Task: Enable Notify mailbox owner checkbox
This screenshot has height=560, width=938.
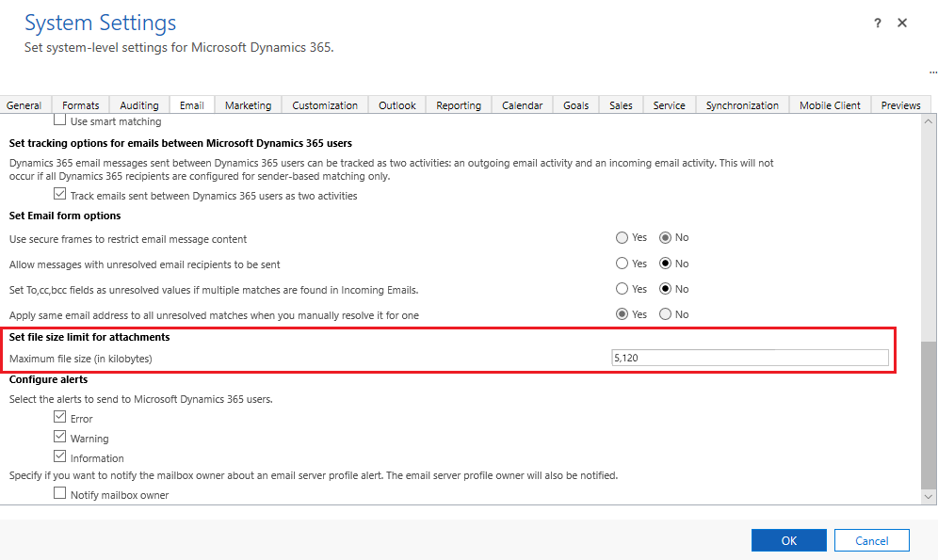Action: pyautogui.click(x=60, y=493)
